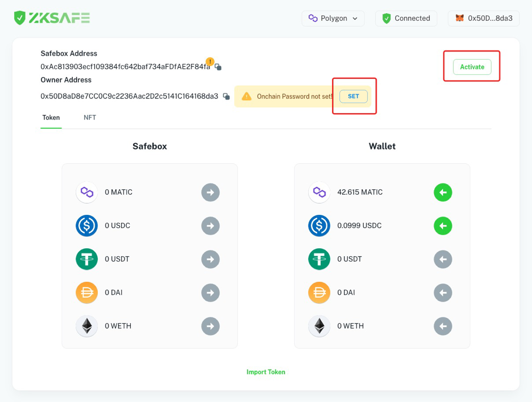The image size is (532, 402).
Task: Click the Safebox USDC right arrow
Action: pyautogui.click(x=210, y=226)
